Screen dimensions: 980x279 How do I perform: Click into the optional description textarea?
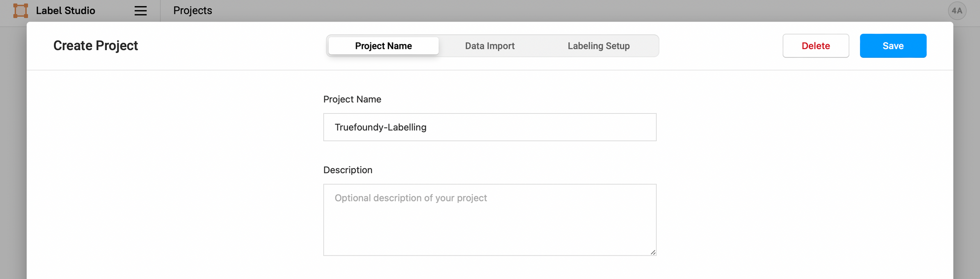coord(490,220)
